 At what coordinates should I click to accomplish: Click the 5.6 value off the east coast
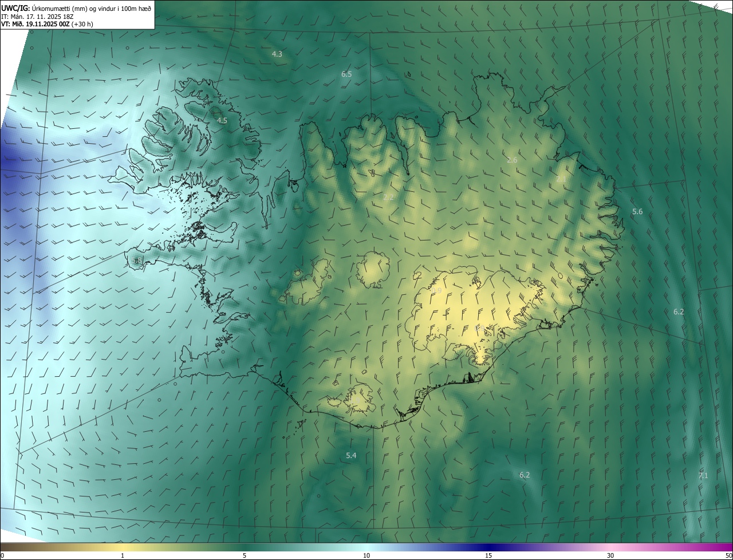click(x=637, y=212)
